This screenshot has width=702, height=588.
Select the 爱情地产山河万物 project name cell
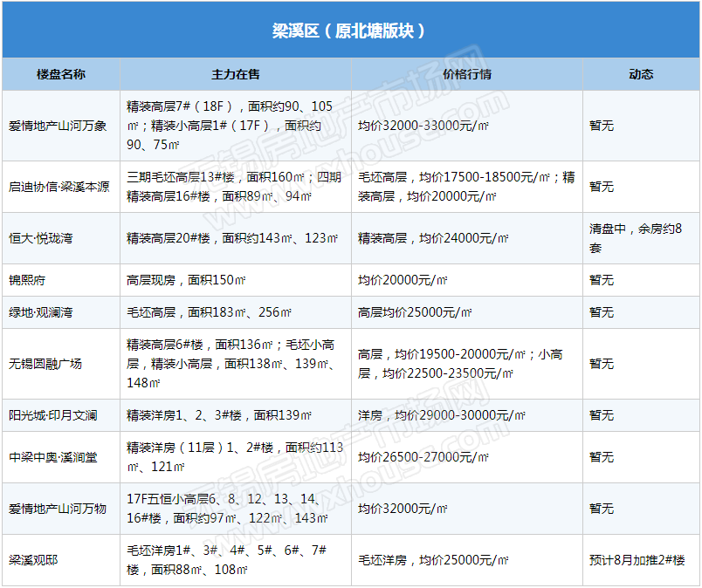click(x=58, y=509)
